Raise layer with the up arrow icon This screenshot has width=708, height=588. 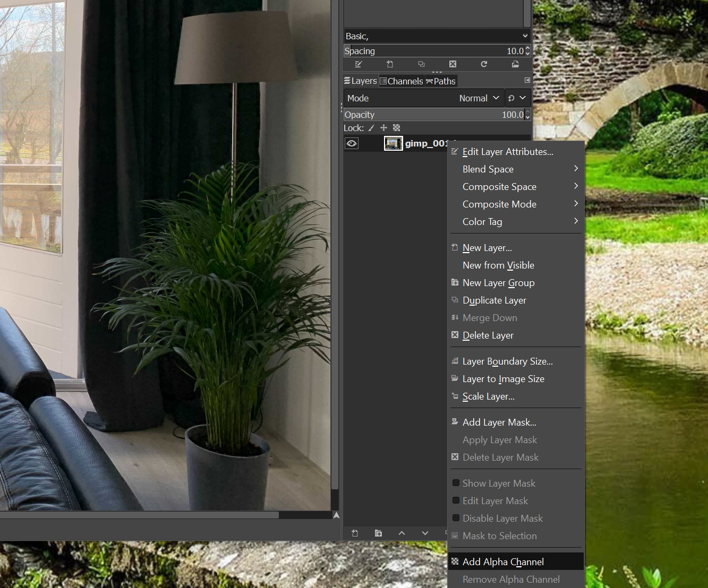pos(402,533)
